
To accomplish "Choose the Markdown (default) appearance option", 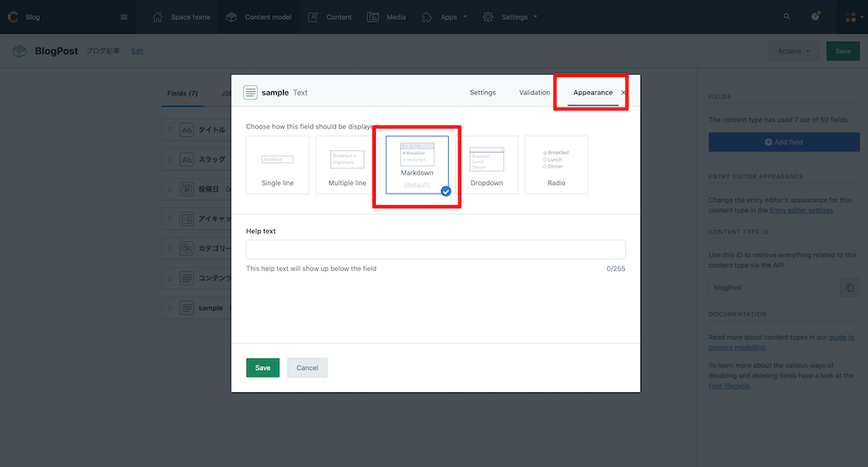I will coord(417,165).
